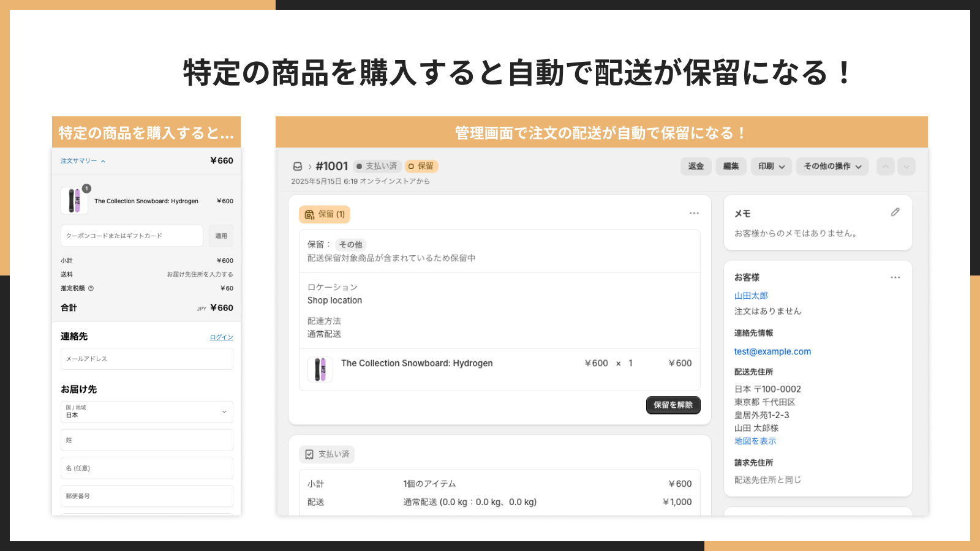Collapse the 注文サマリー order summary

[83, 161]
